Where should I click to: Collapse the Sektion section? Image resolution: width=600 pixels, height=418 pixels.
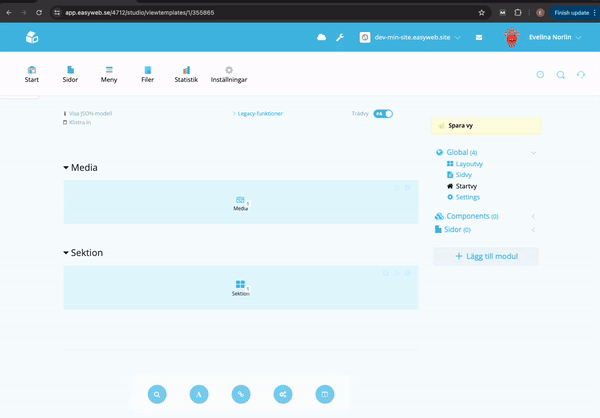(x=67, y=254)
